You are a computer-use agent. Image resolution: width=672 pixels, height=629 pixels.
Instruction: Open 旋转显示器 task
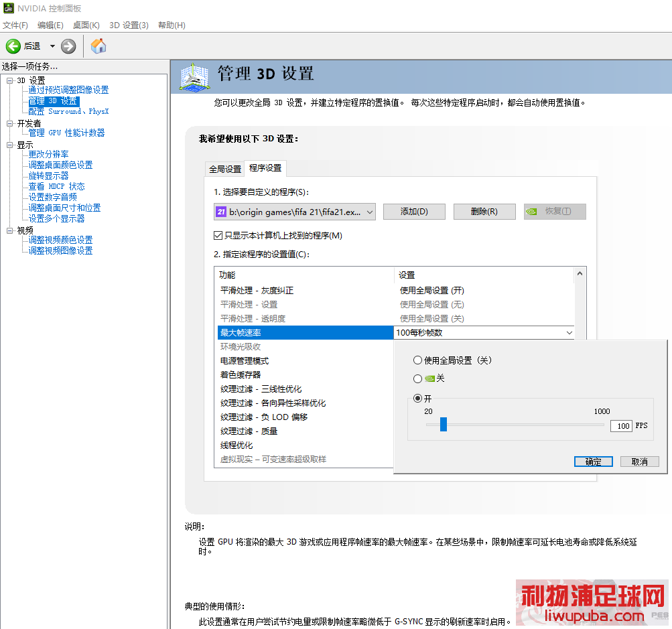pos(48,176)
